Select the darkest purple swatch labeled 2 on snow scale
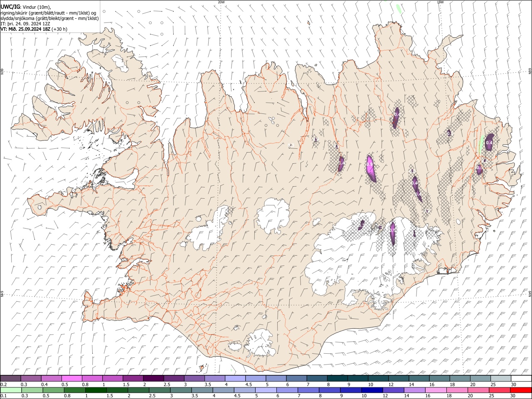The width and height of the screenshot is (532, 399). (x=153, y=379)
